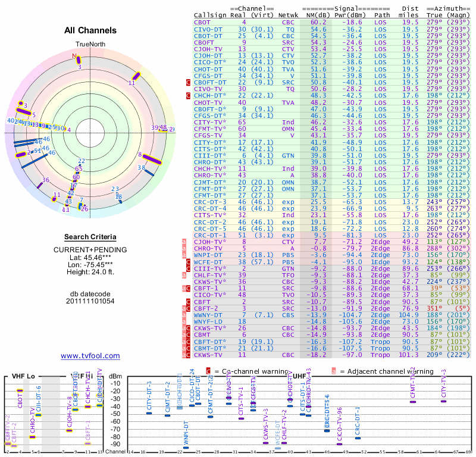Click the All Channels radar plot title

click(90, 30)
